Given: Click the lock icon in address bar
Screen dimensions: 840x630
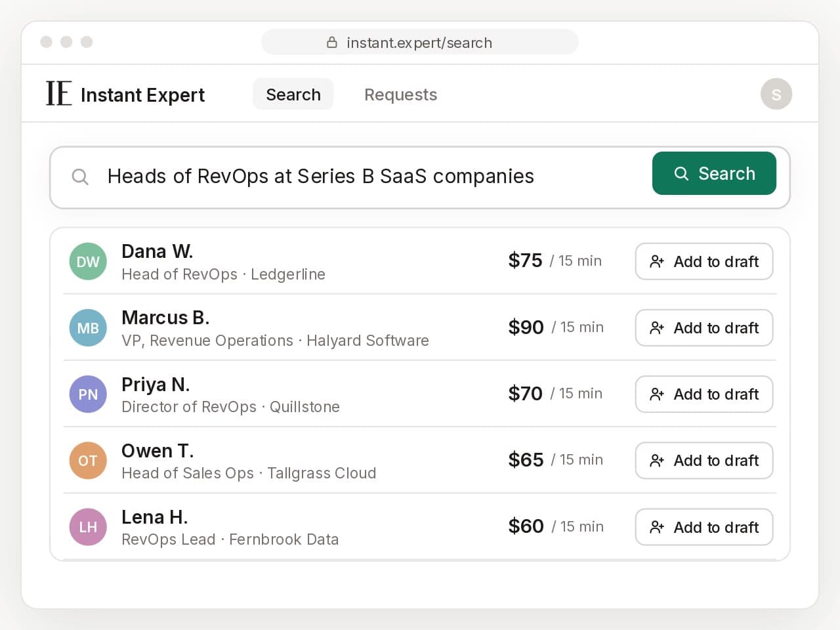Looking at the screenshot, I should (x=332, y=43).
